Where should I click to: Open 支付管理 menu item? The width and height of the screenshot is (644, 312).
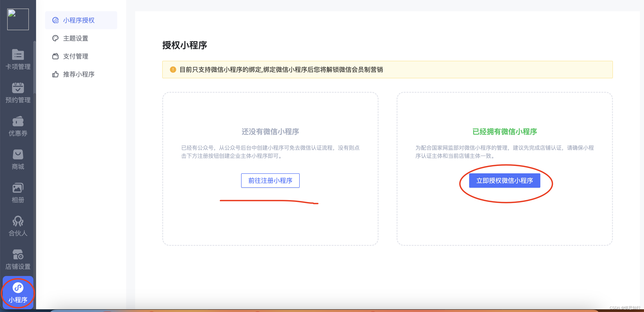[x=75, y=56]
